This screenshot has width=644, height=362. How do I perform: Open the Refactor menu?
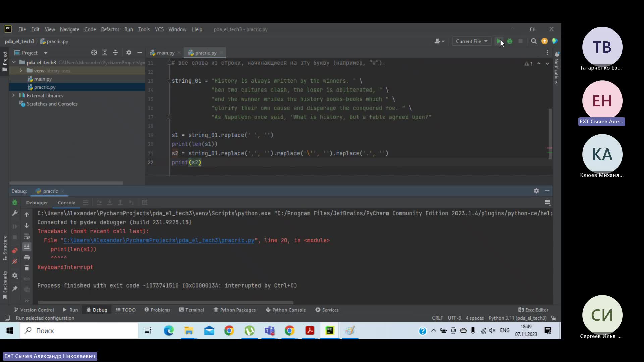click(110, 29)
